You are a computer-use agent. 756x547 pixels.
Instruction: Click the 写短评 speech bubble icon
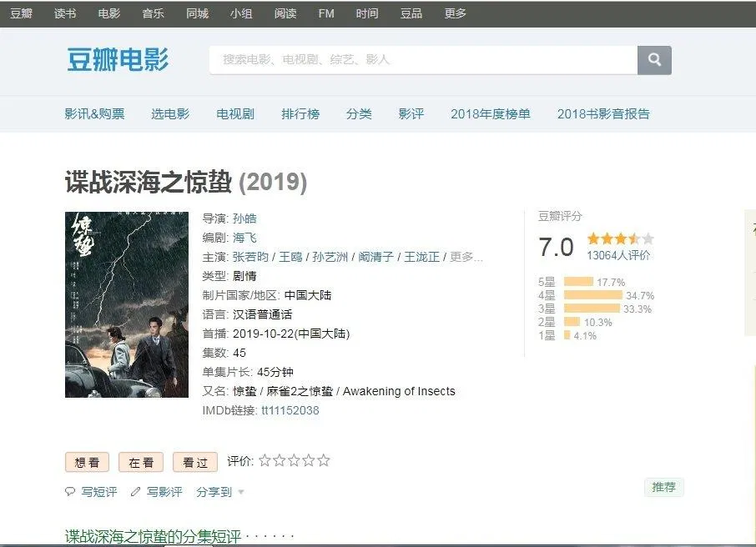pos(70,492)
